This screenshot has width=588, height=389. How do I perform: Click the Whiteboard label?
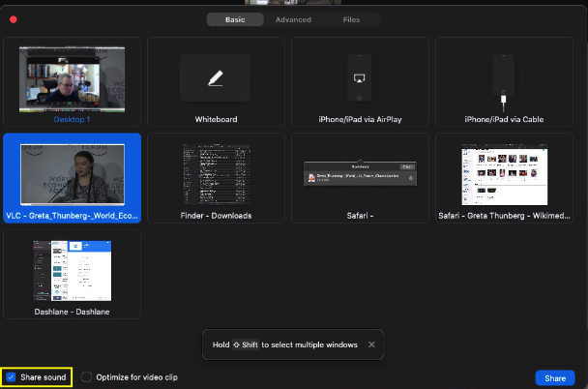point(216,119)
